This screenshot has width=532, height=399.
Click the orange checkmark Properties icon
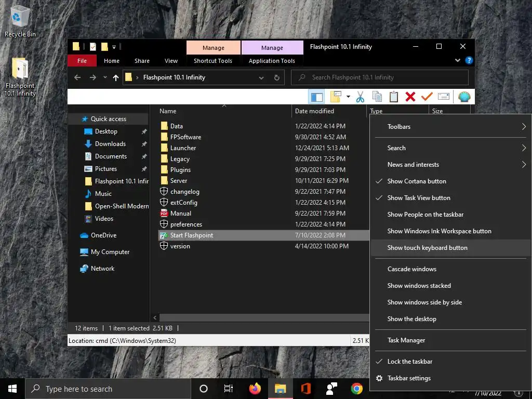427,97
